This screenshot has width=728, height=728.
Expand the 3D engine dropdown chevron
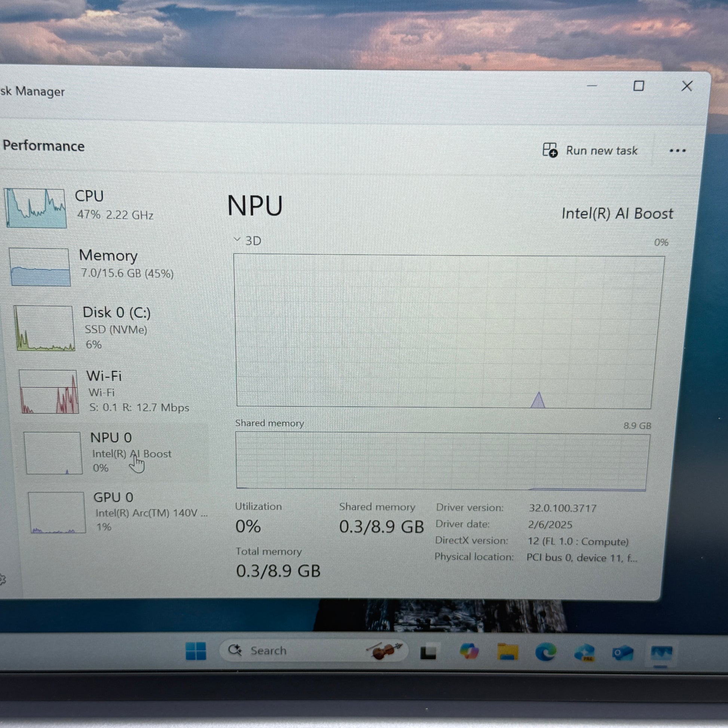pos(237,239)
